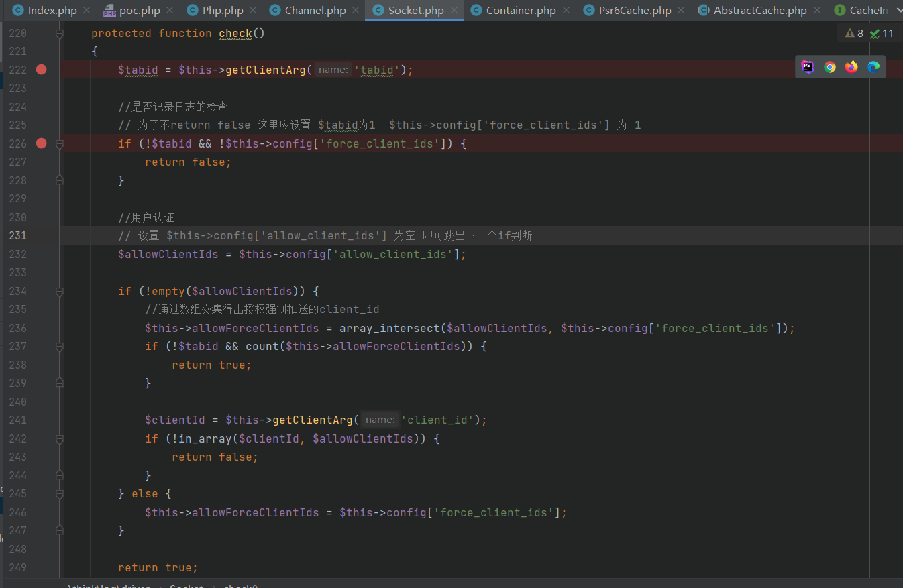903x588 pixels.
Task: Open in PhpStorm built-in preview icon
Action: (808, 67)
